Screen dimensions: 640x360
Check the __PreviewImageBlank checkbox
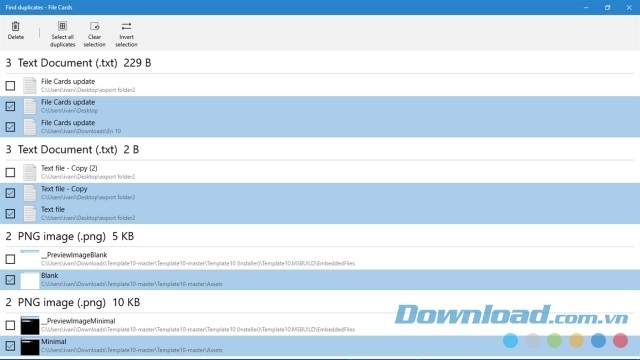[10, 259]
